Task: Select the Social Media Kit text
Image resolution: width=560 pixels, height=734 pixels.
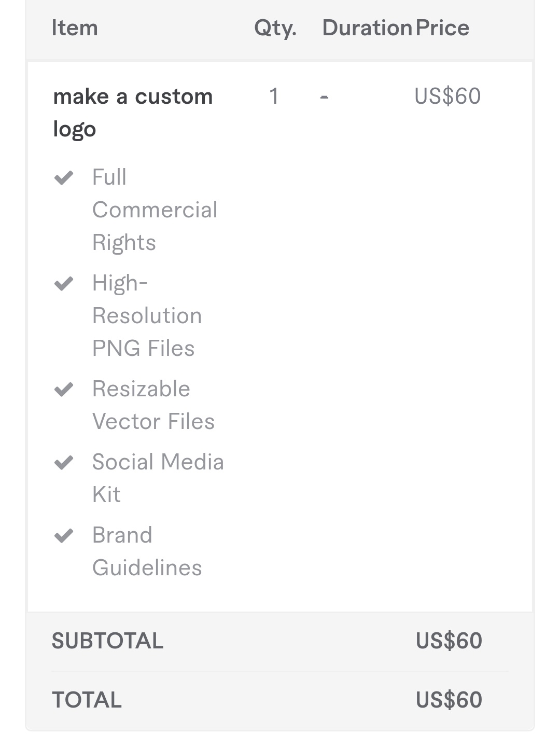Action: [158, 478]
